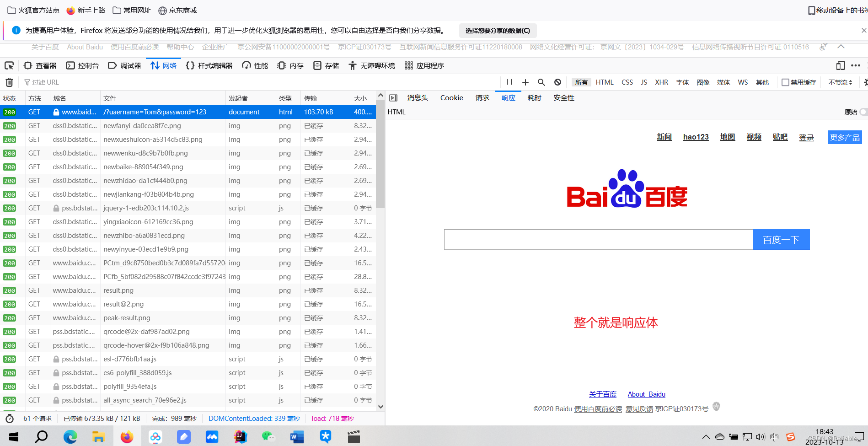Focus the filter URL (过滤 URL) field
The image size is (868, 446).
pos(261,82)
